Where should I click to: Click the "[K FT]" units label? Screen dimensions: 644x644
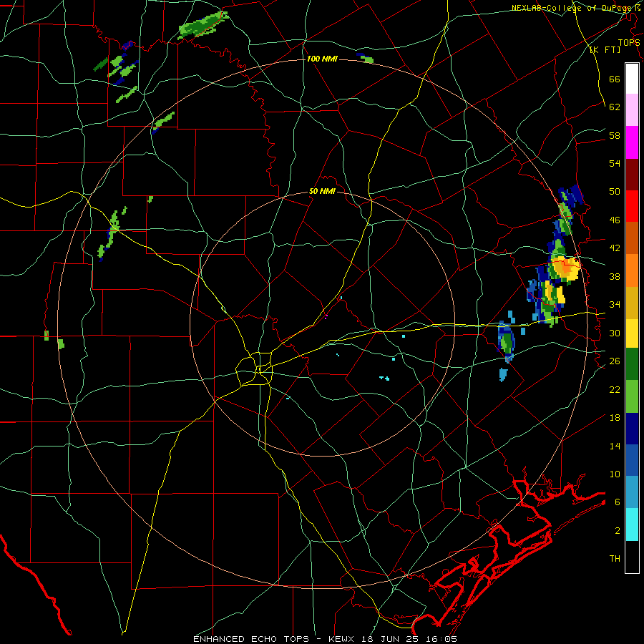[x=605, y=49]
